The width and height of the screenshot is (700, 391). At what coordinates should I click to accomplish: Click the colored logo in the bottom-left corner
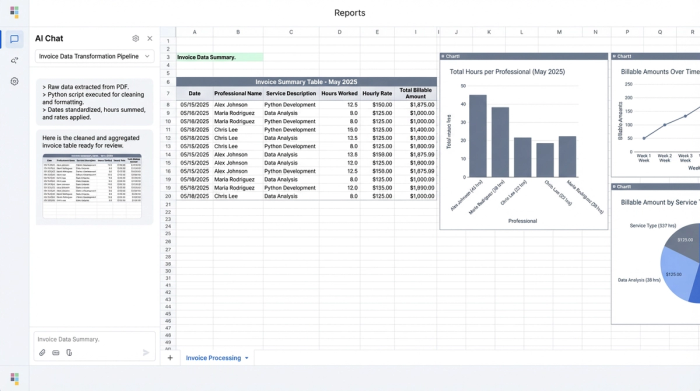coord(14,379)
